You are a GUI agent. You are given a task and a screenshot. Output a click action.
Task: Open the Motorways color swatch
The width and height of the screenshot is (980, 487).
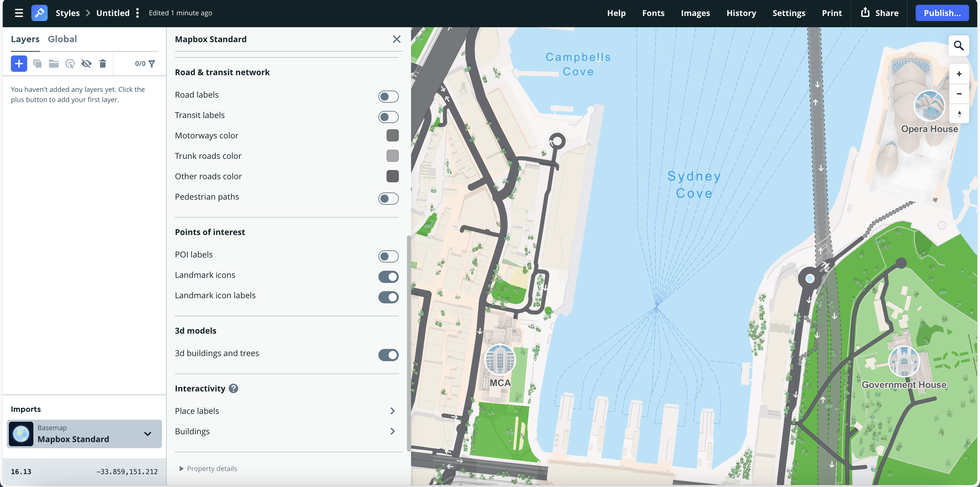(392, 135)
